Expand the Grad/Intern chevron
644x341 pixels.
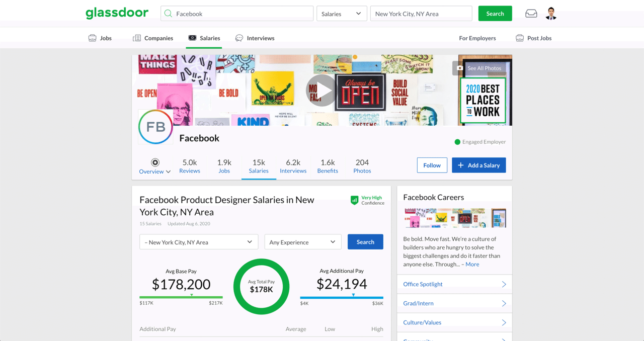coord(504,303)
